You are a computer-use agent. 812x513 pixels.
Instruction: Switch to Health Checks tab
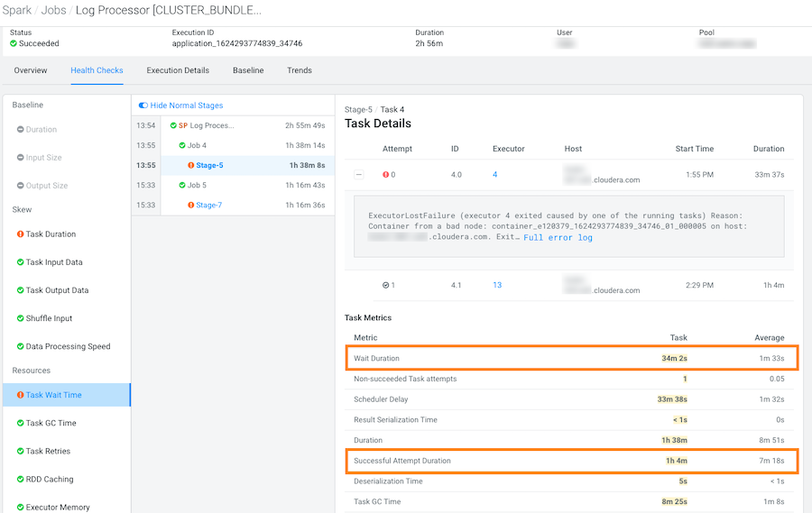[97, 70]
